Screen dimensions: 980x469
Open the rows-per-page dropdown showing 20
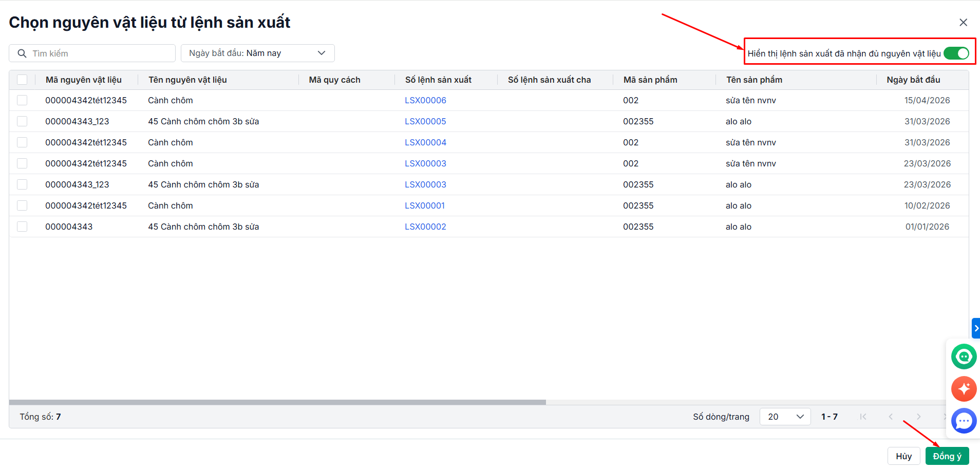click(785, 417)
